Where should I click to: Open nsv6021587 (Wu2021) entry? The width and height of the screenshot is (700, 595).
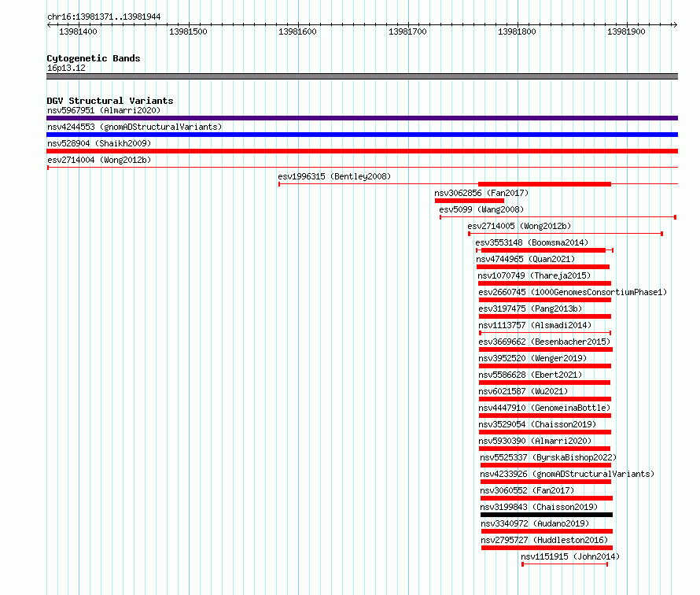523,391
